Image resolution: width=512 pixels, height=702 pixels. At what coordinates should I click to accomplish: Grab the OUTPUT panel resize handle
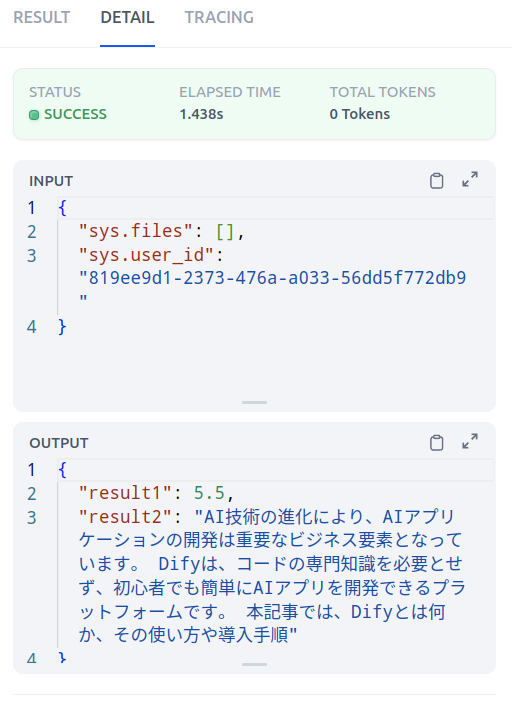click(254, 664)
